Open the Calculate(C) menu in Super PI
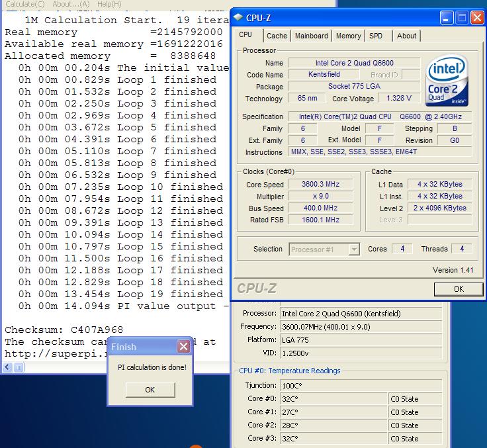 [25, 4]
